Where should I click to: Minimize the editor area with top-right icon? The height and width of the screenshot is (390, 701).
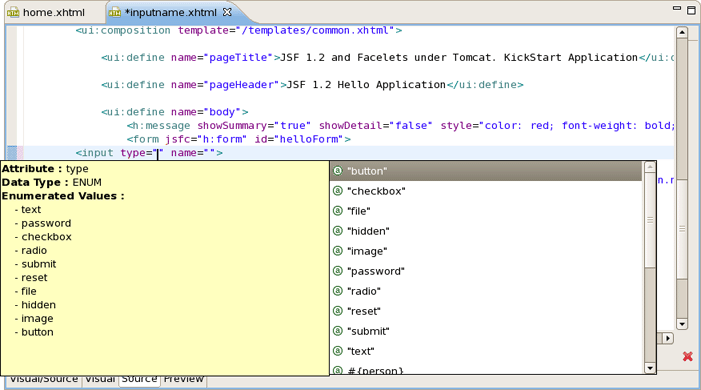(x=677, y=8)
